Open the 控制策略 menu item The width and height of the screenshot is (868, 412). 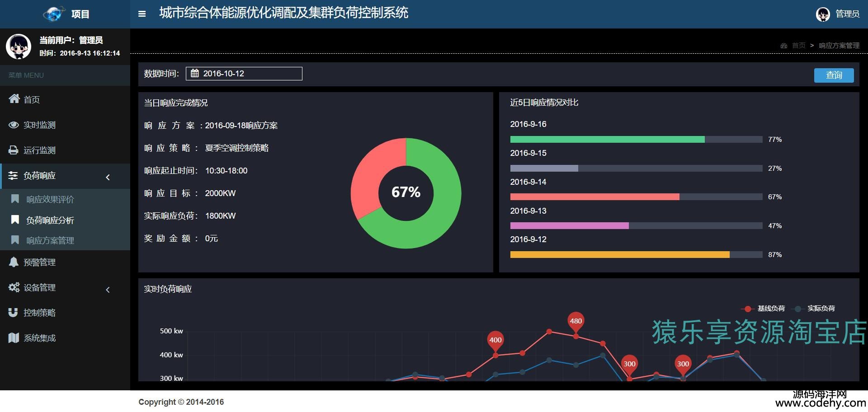tap(65, 313)
